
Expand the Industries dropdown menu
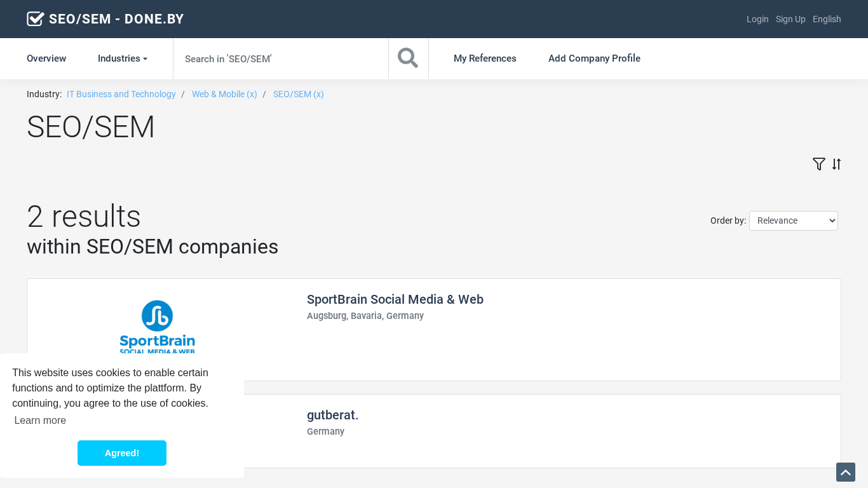pyautogui.click(x=122, y=58)
